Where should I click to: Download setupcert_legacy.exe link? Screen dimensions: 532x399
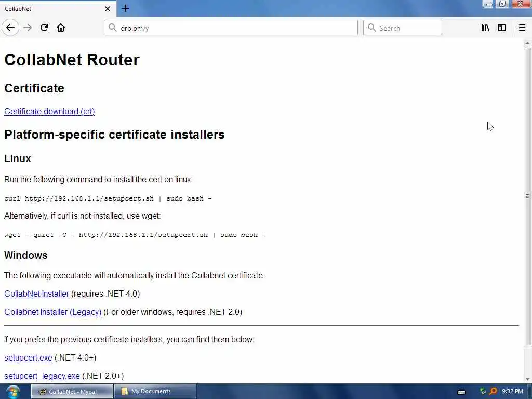(x=42, y=376)
